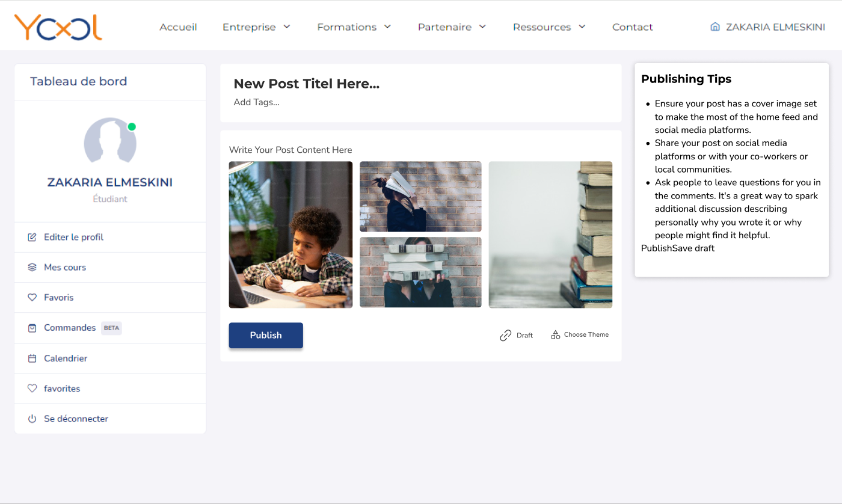The height and width of the screenshot is (504, 842).
Task: Click the Ycool logo
Action: point(58,27)
